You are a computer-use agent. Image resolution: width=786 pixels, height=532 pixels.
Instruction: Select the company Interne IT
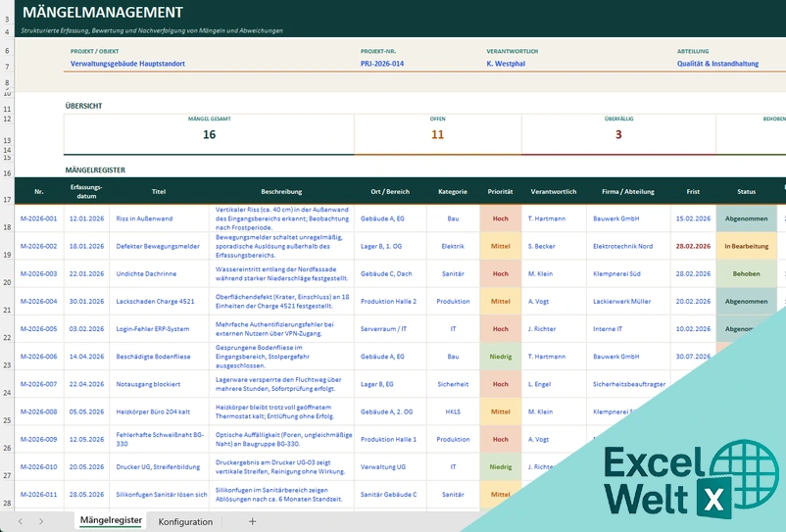tap(608, 328)
